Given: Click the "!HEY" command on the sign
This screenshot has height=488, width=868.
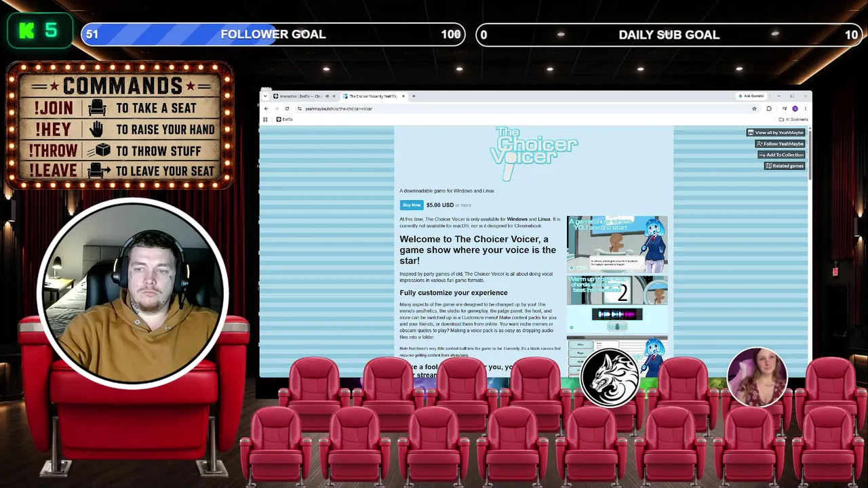Looking at the screenshot, I should pyautogui.click(x=53, y=129).
